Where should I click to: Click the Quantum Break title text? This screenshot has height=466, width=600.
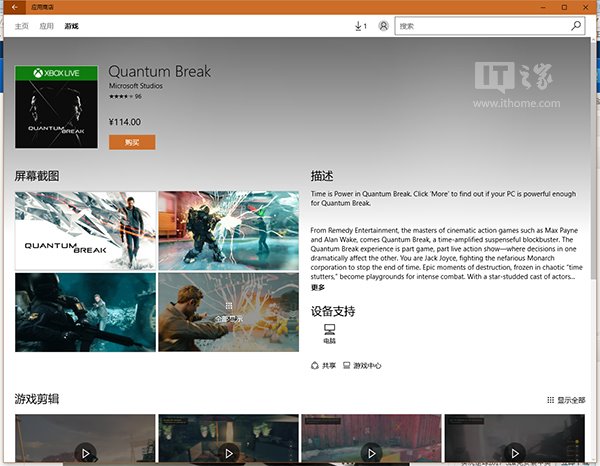160,72
